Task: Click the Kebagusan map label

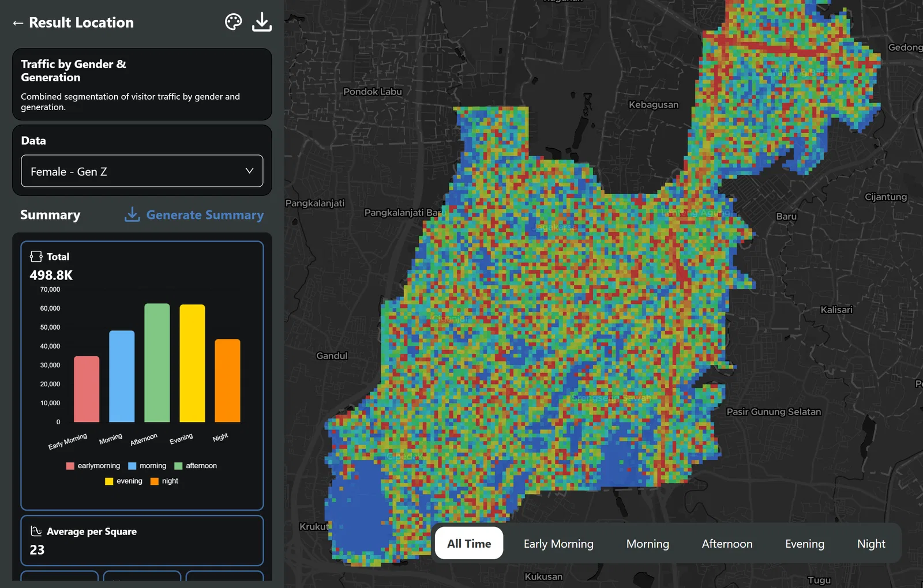Action: (x=654, y=105)
